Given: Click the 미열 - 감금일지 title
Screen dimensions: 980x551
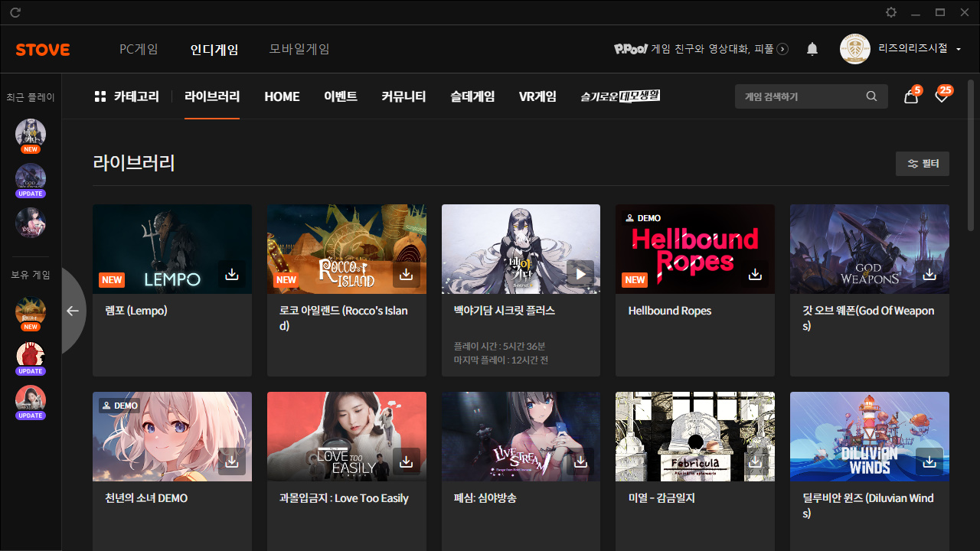Looking at the screenshot, I should point(661,498).
